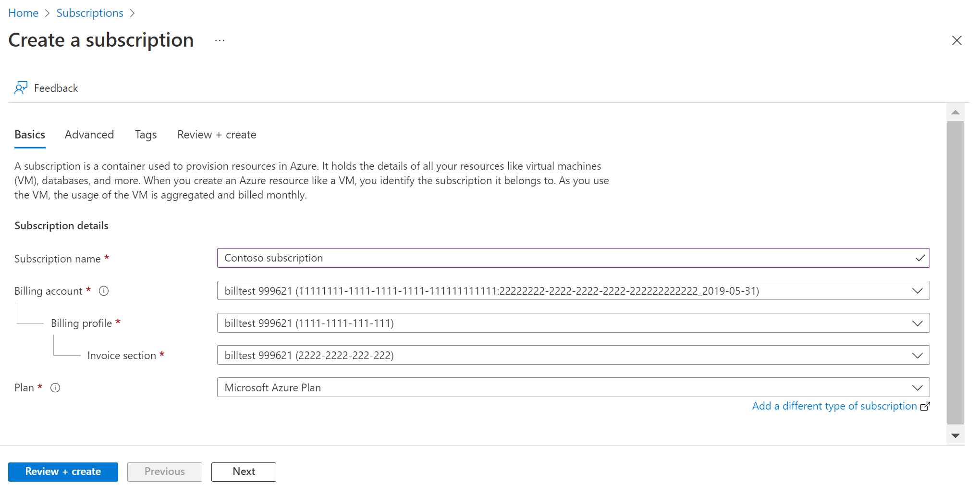
Task: Click the breadcrumb chevron after Home
Action: click(x=47, y=13)
